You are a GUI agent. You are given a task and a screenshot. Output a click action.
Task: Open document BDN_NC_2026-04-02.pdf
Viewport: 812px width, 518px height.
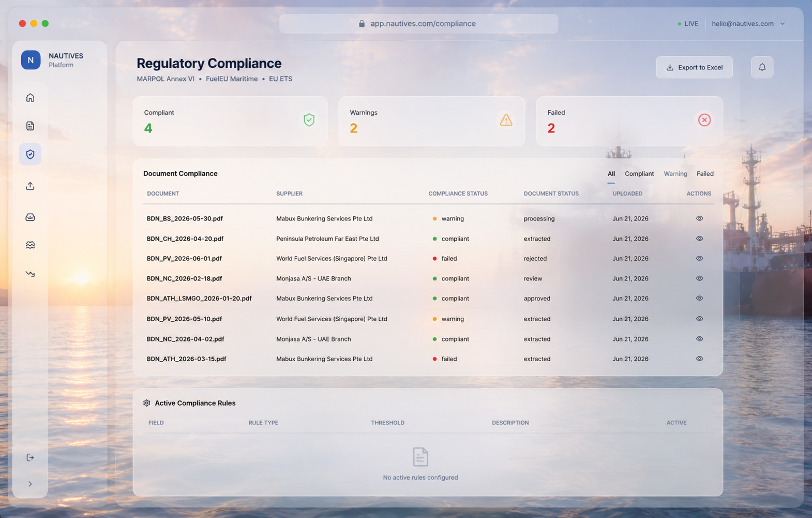click(x=185, y=339)
